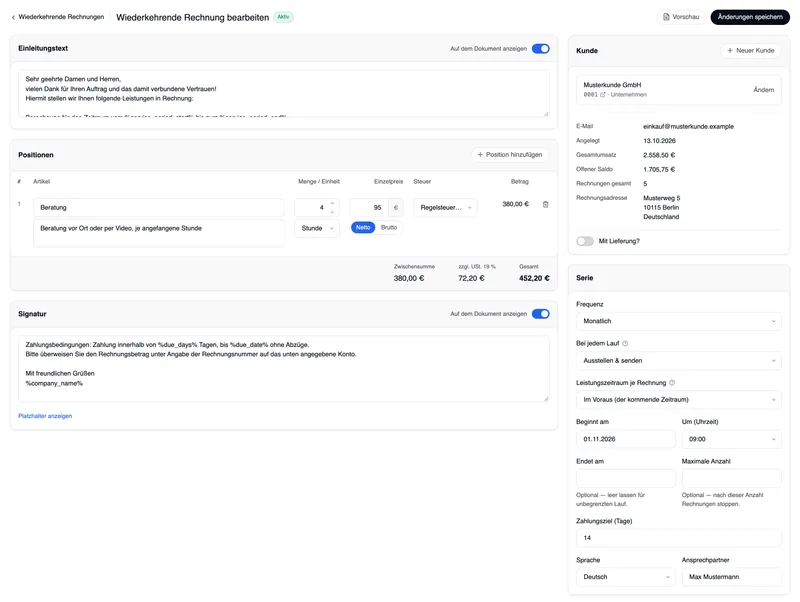
Task: Increase quantity with the up stepper arrow
Action: tap(332, 204)
